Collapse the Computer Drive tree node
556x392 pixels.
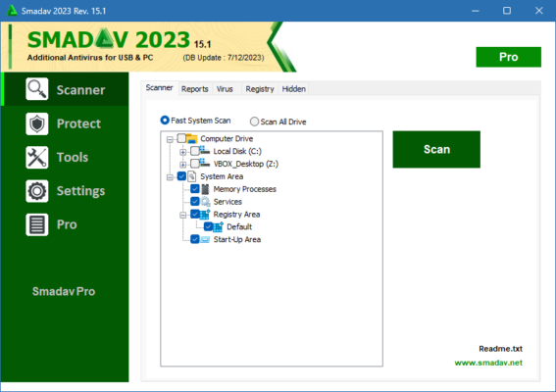[170, 139]
